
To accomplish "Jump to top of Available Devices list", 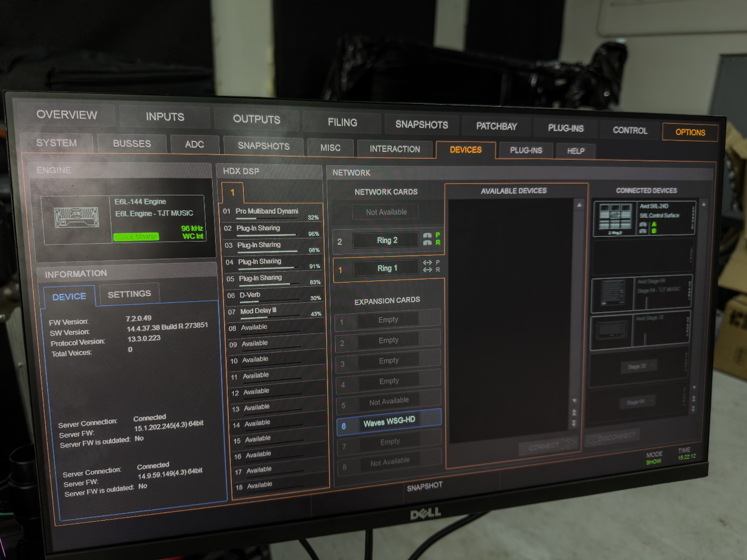I will pyautogui.click(x=574, y=412).
